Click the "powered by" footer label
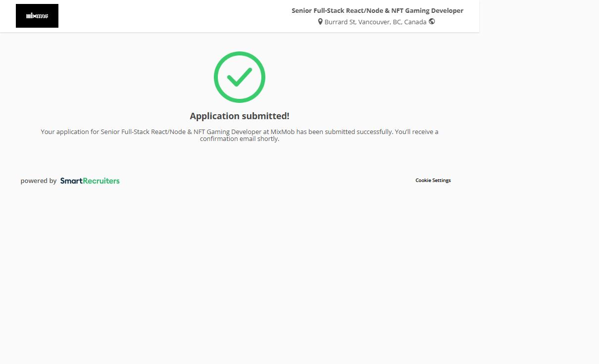The image size is (599, 364). coord(39,181)
